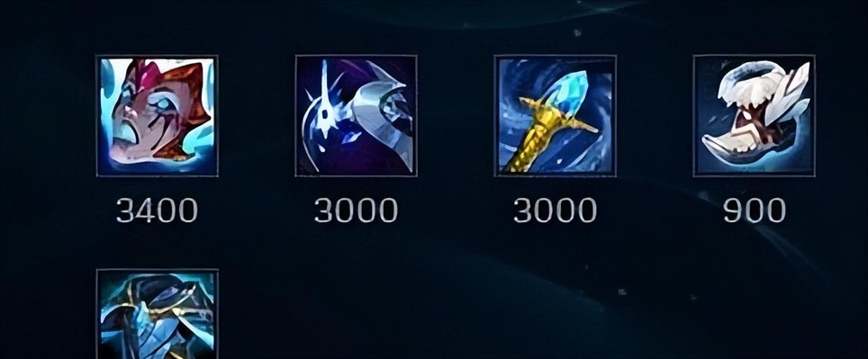Pick the boots item costing 900
Image resolution: width=868 pixels, height=359 pixels.
pos(754,115)
